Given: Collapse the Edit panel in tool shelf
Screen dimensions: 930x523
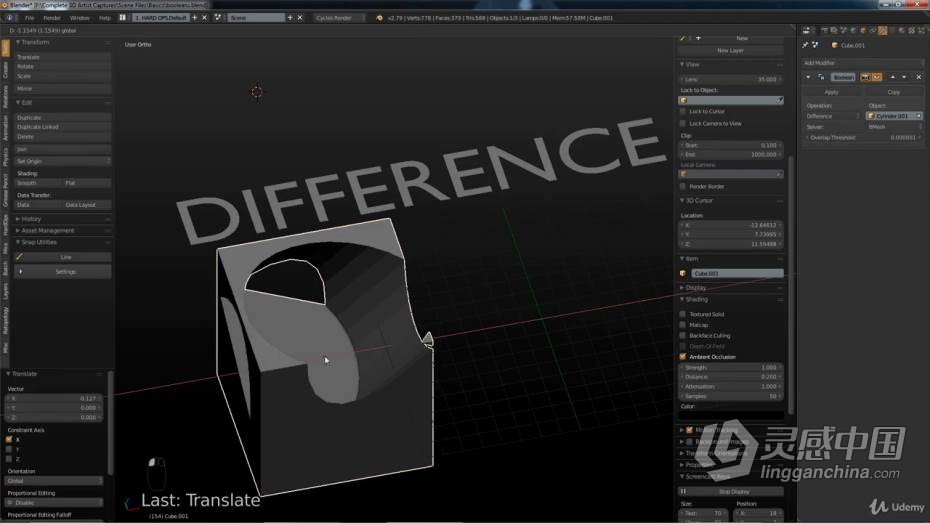Looking at the screenshot, I should 18,103.
